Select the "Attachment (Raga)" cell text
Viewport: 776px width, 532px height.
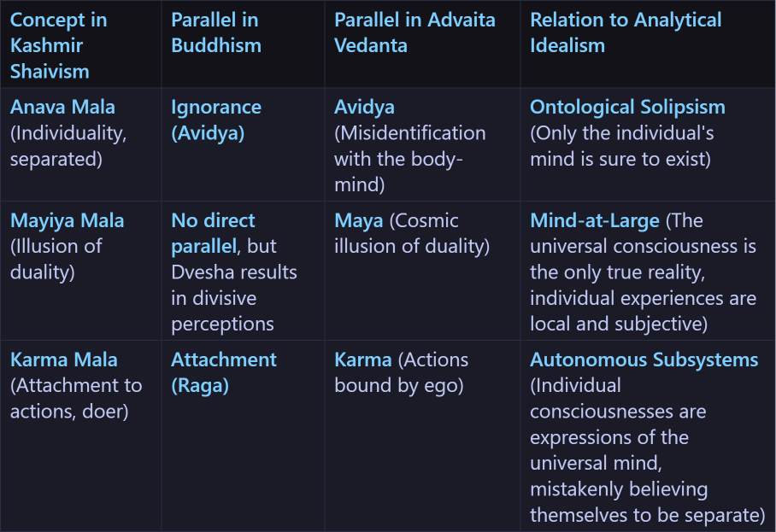click(x=223, y=372)
